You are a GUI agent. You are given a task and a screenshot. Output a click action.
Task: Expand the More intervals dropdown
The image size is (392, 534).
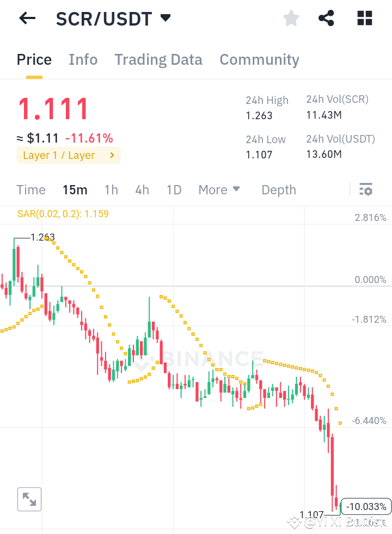[219, 189]
